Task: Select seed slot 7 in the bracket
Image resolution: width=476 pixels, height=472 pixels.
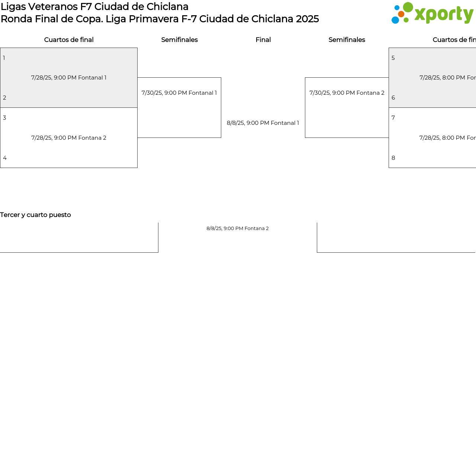Action: click(x=393, y=118)
